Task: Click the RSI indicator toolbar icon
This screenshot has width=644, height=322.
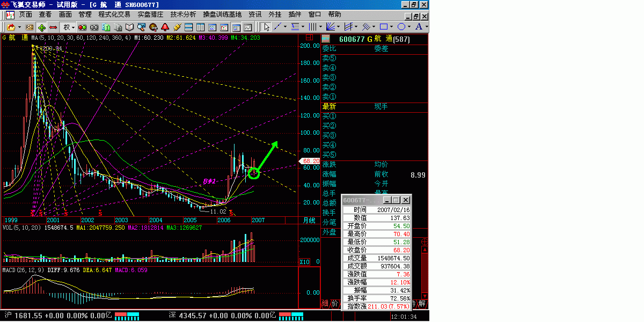Action: coord(30,27)
